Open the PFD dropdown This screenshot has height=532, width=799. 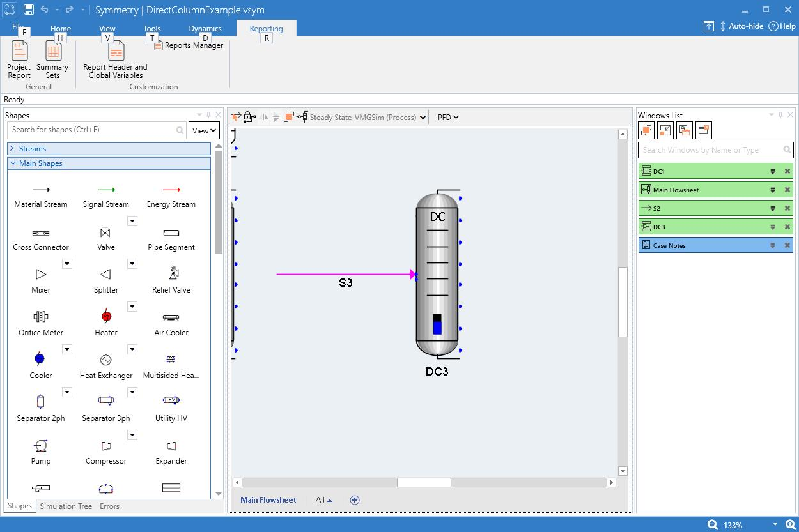448,117
